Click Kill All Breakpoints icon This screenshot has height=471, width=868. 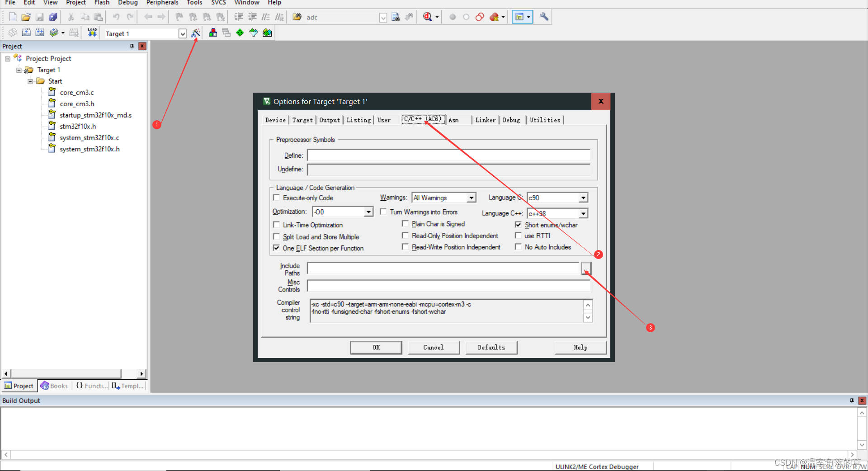494,17
